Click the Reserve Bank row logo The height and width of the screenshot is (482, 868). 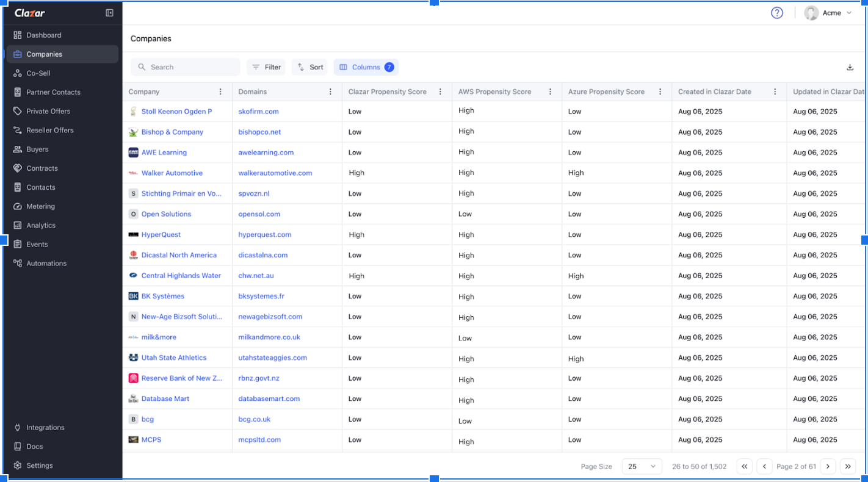point(133,378)
